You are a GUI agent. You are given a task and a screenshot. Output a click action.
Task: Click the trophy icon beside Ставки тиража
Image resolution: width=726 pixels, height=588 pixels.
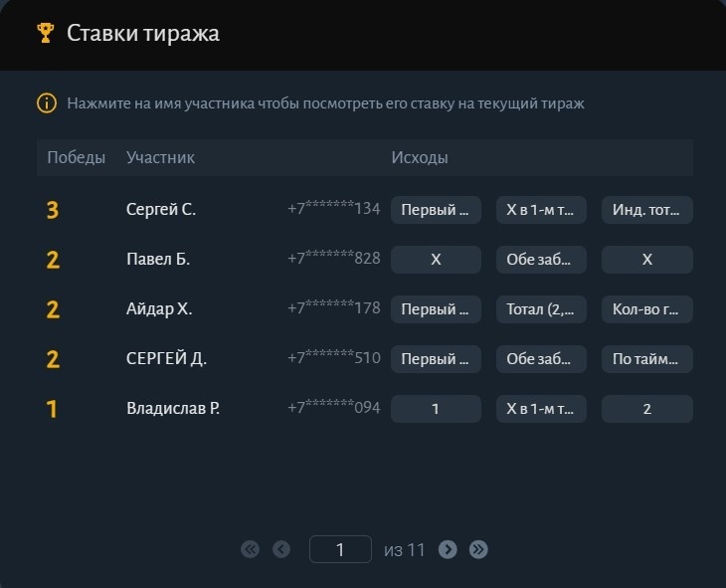[46, 34]
